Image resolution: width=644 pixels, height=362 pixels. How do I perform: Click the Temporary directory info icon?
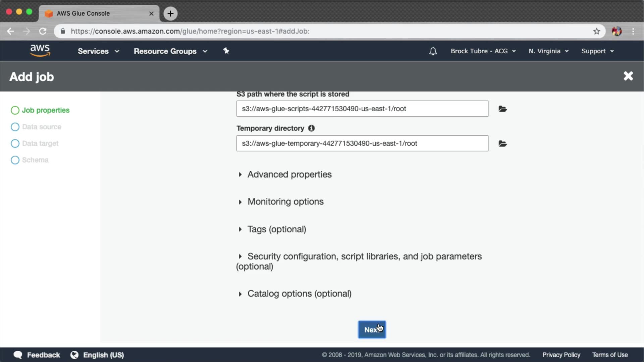click(311, 128)
